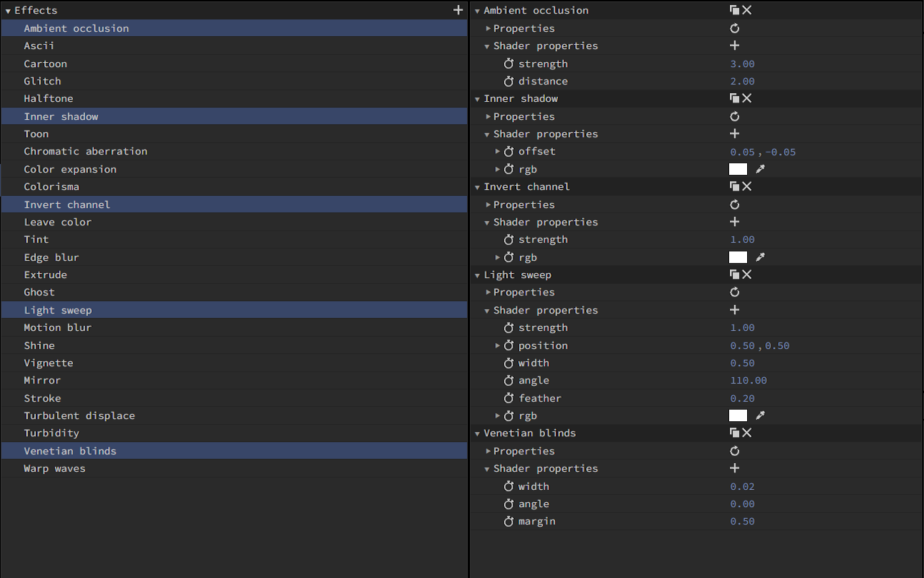Edit Ambient occlusion distance value 2.00
Image resolution: width=924 pixels, height=578 pixels.
[x=742, y=81]
